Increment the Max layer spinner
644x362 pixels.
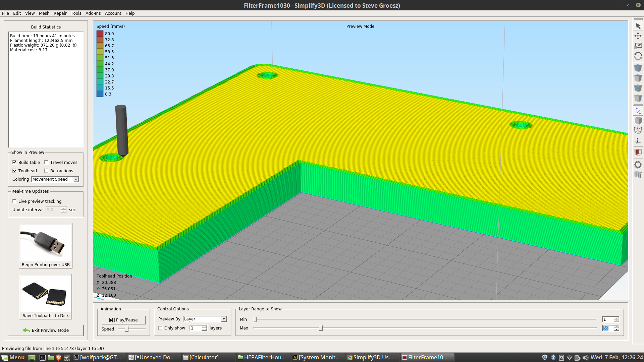click(616, 327)
